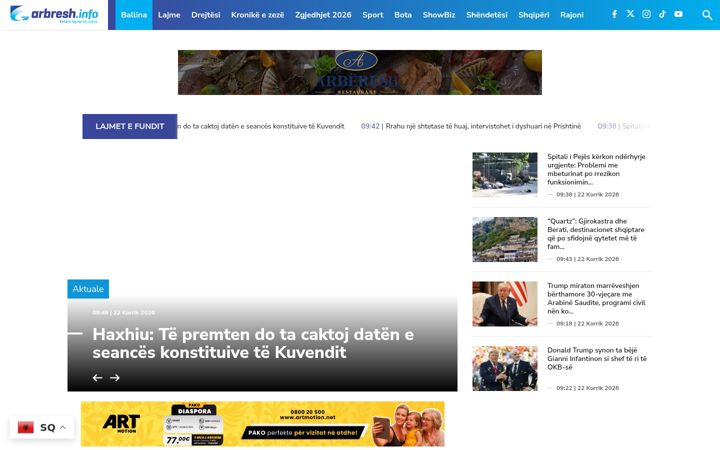This screenshot has width=720, height=450.
Task: Open Spitali i Pejës article headline
Action: click(x=596, y=169)
